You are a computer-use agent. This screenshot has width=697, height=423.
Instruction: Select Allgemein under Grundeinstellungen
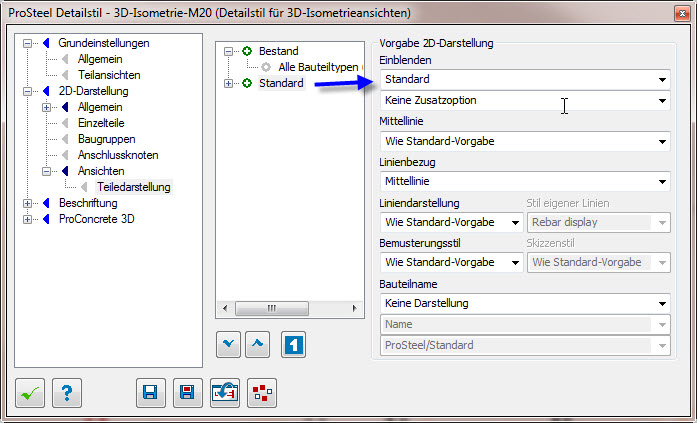pos(100,59)
